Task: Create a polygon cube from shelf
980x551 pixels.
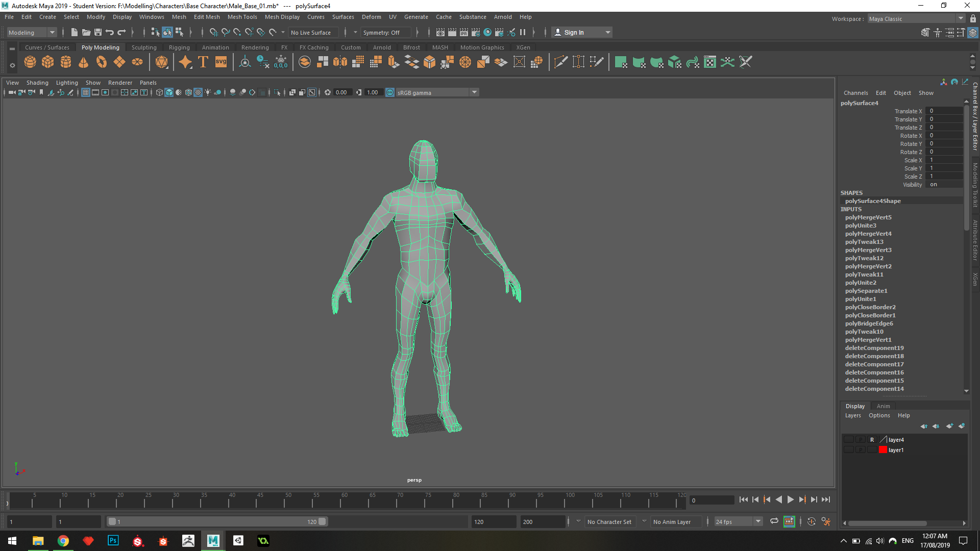Action: click(48, 62)
